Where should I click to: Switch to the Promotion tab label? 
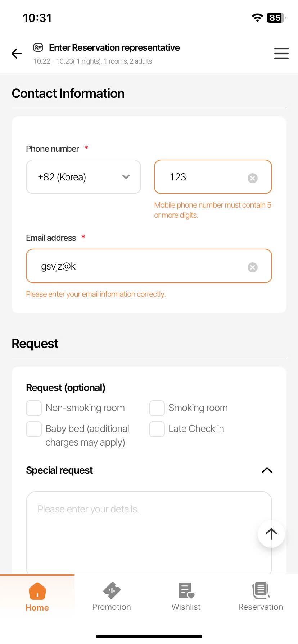pos(112,607)
